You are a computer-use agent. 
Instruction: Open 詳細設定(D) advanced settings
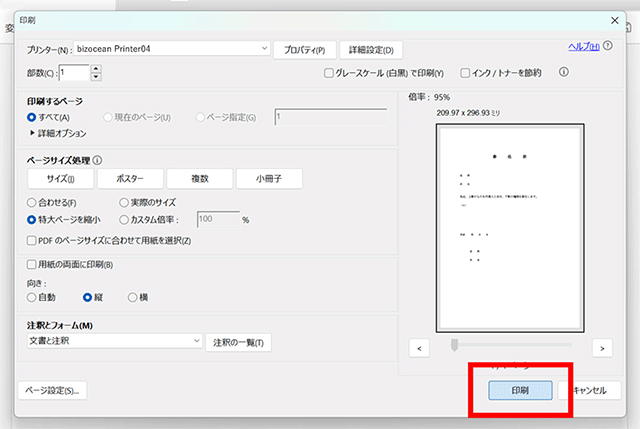click(371, 50)
